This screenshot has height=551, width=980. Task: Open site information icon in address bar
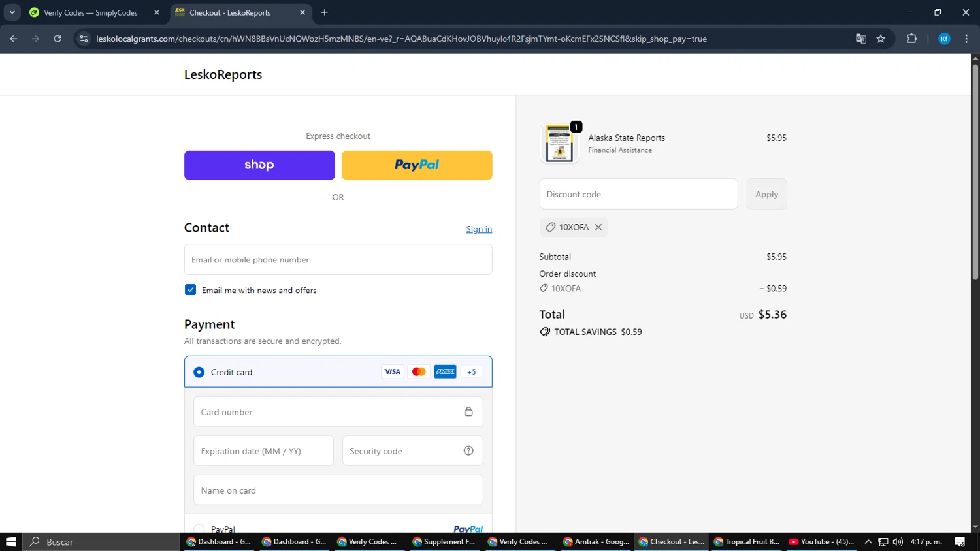pos(84,39)
